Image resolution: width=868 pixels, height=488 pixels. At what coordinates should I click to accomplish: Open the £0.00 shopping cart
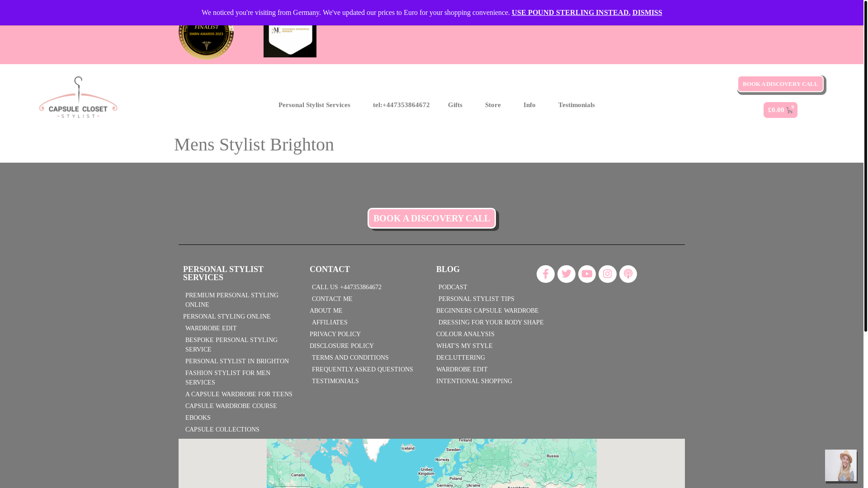(780, 110)
